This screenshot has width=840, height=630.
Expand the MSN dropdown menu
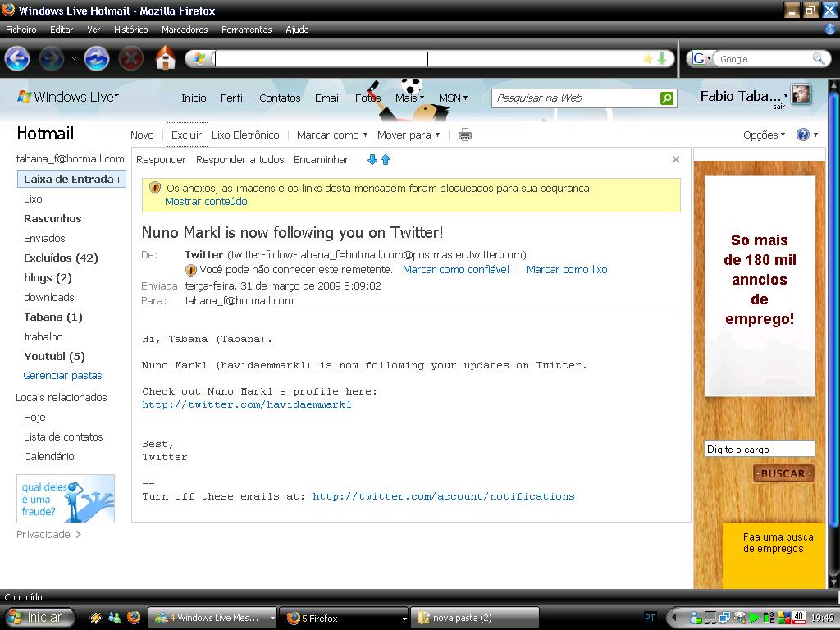pos(453,98)
